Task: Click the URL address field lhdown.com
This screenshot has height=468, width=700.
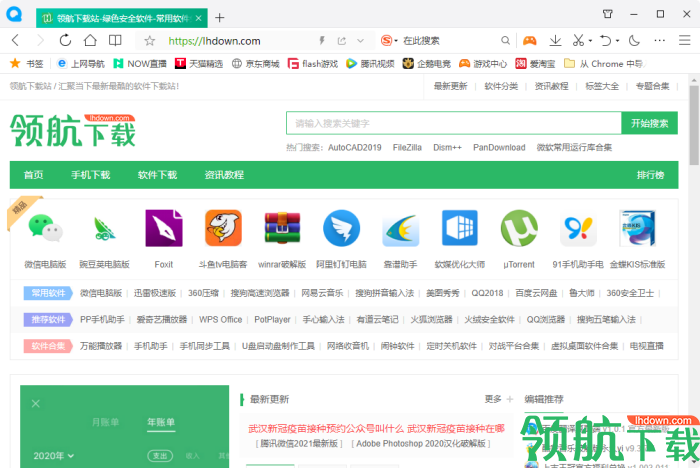Action: pyautogui.click(x=214, y=41)
